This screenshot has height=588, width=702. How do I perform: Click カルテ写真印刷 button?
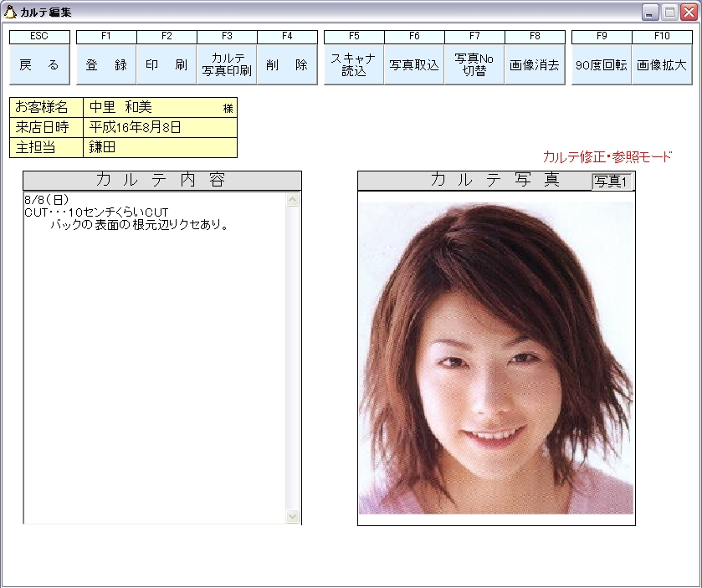[227, 65]
